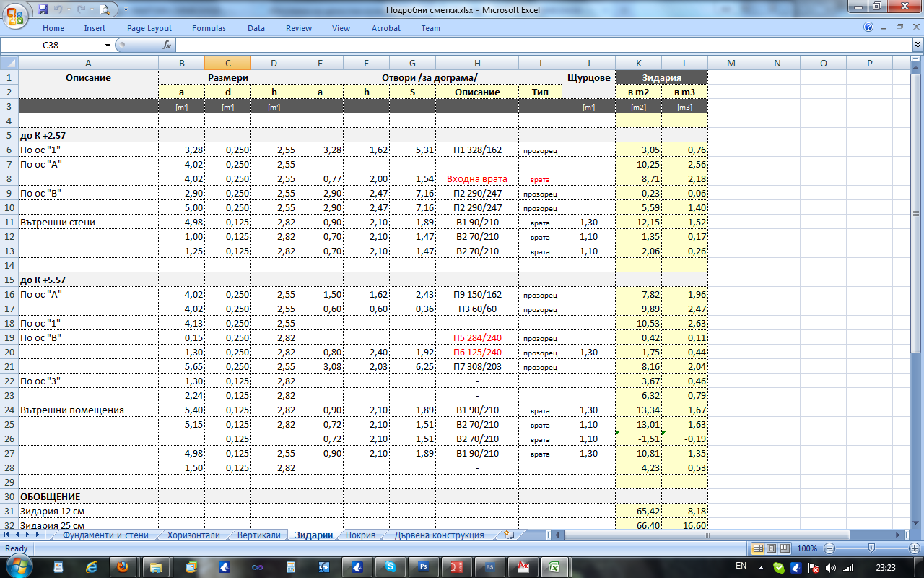Open Excel Help question mark icon
This screenshot has width=924, height=578.
868,27
